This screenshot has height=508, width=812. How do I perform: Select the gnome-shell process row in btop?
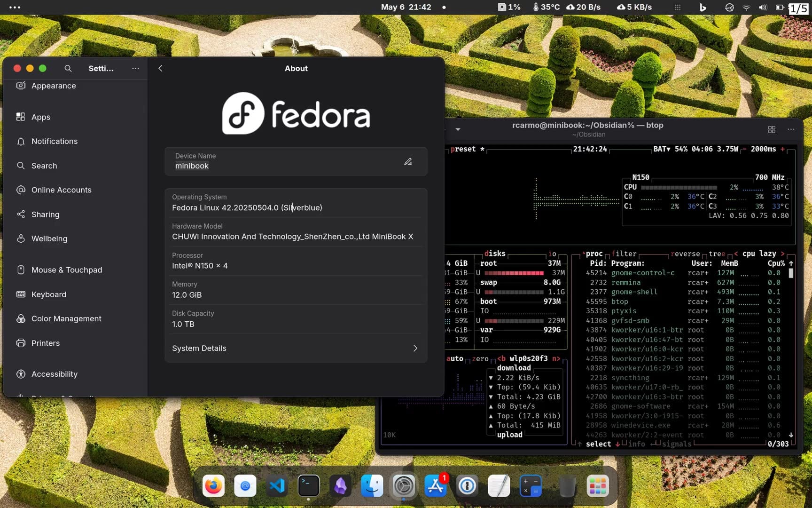click(683, 292)
